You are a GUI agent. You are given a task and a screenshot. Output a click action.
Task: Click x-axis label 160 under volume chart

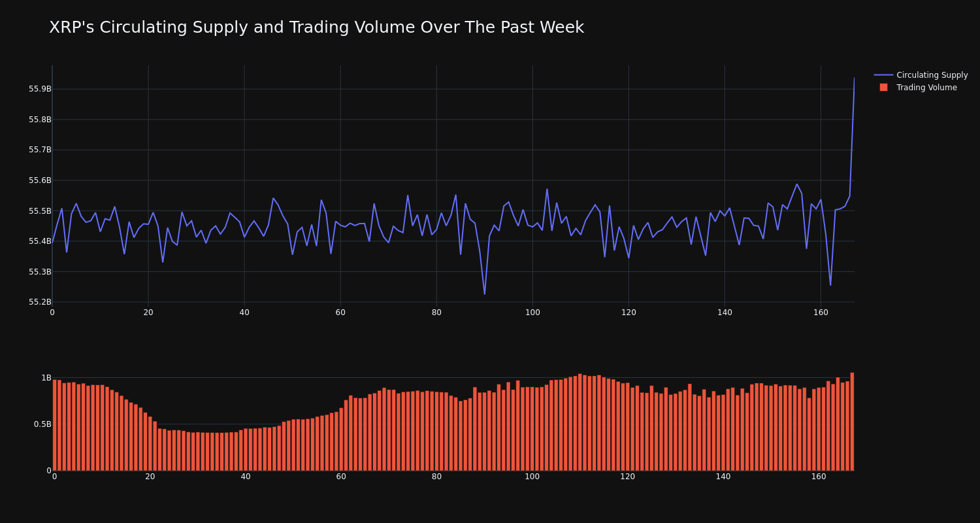coord(819,477)
